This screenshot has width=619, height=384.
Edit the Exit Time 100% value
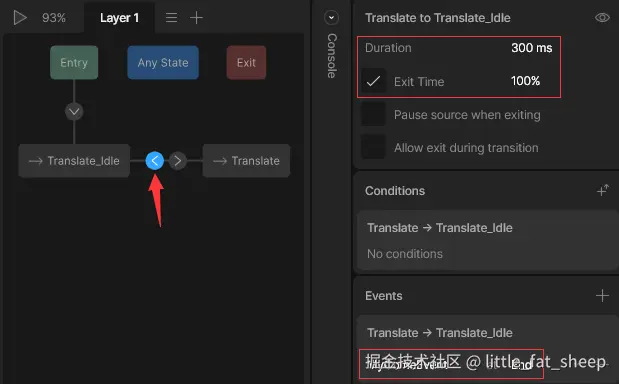[x=525, y=81]
